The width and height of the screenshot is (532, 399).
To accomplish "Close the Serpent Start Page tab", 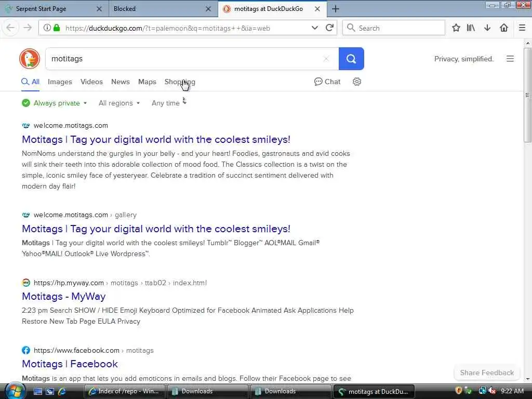I will coord(99,9).
